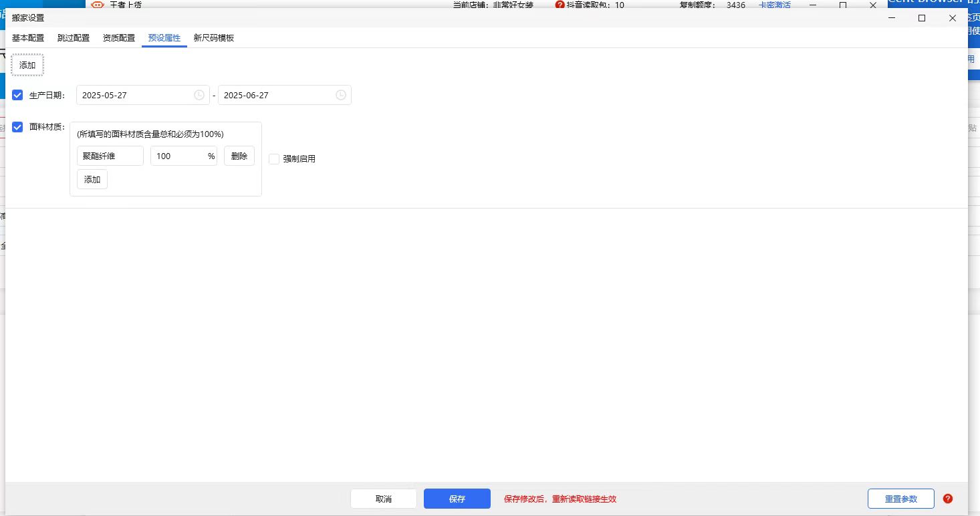
Task: Click the blue 保存 button
Action: coord(457,499)
